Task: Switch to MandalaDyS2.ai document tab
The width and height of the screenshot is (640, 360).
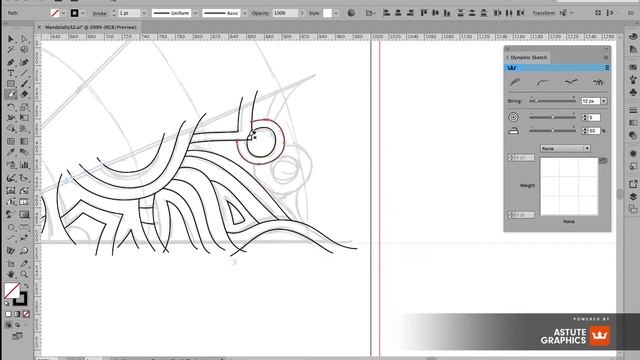Action: tap(91, 27)
